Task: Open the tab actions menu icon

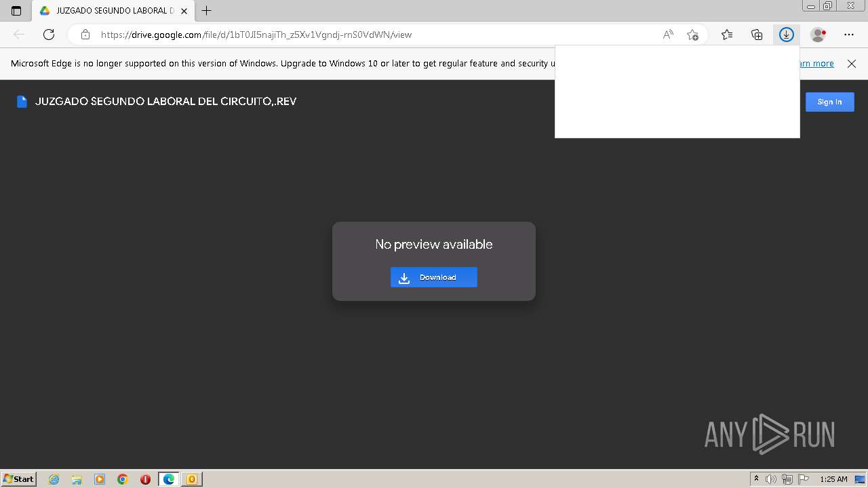Action: pos(16,11)
